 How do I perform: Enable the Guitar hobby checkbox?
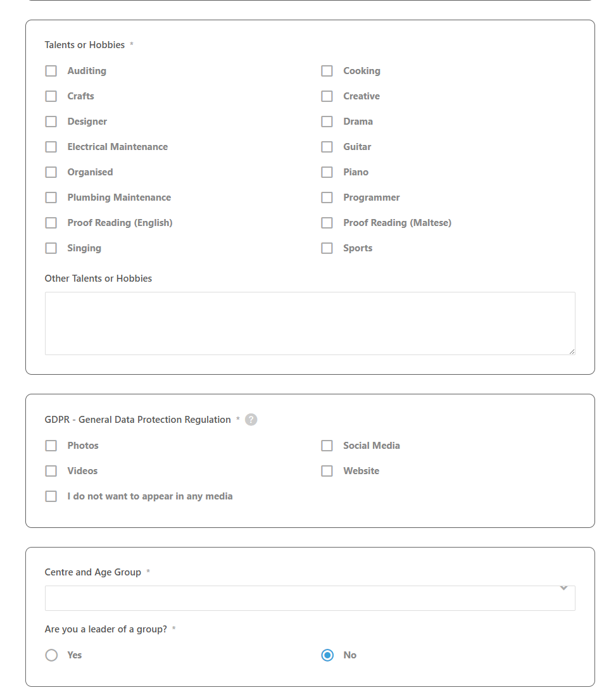(327, 147)
